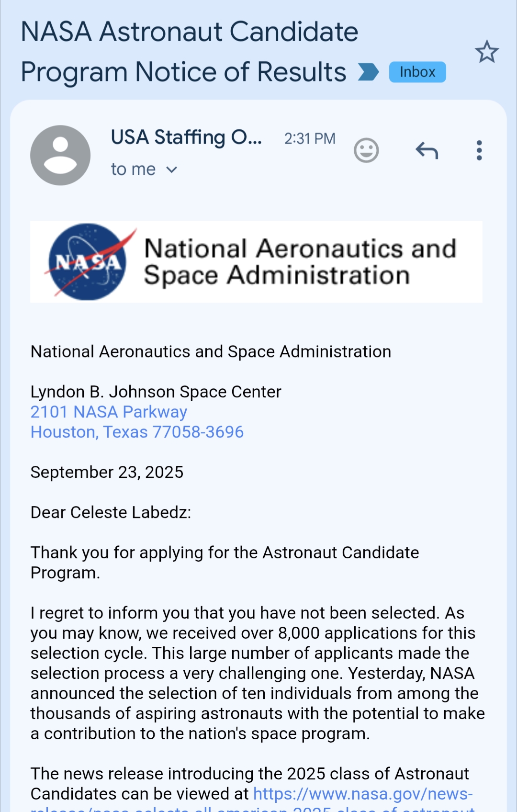The width and height of the screenshot is (517, 812).
Task: Tap the round NASA meatball logo
Action: 88,262
